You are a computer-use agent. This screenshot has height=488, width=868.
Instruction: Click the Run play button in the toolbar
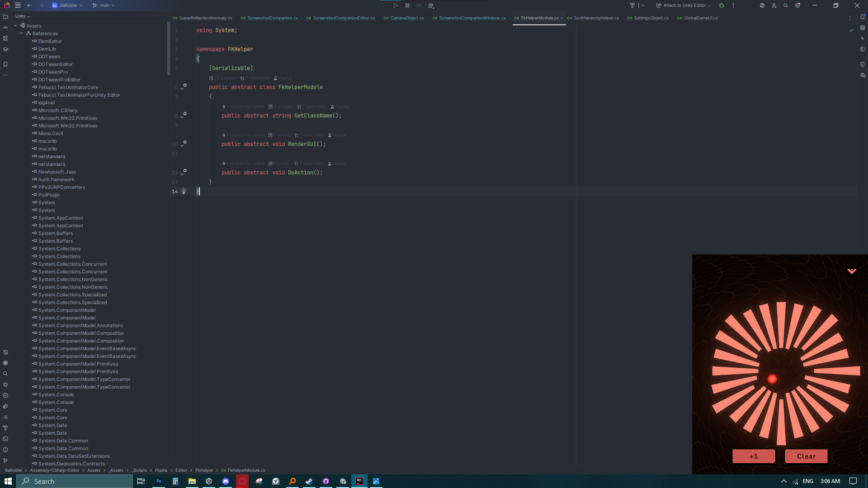pyautogui.click(x=395, y=5)
